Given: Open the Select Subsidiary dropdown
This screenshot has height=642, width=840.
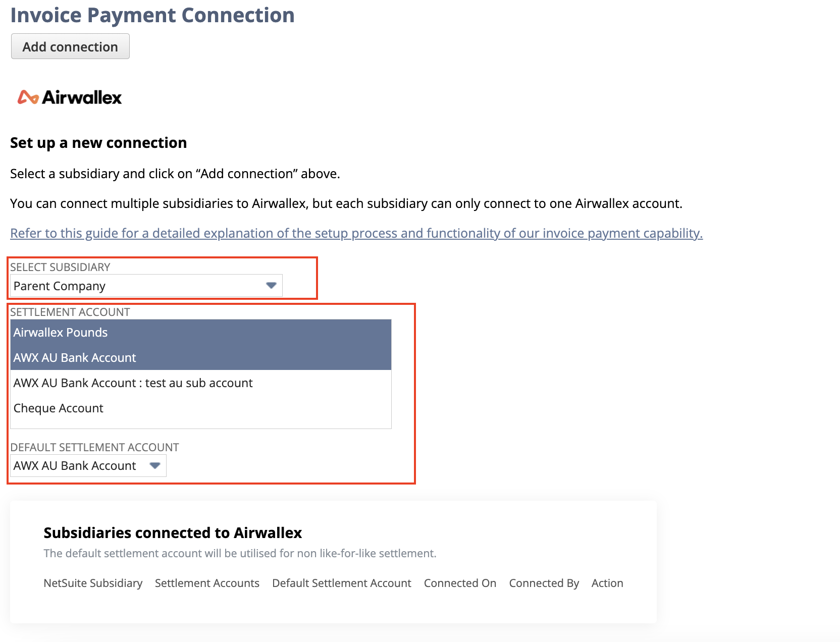Looking at the screenshot, I should pyautogui.click(x=146, y=286).
